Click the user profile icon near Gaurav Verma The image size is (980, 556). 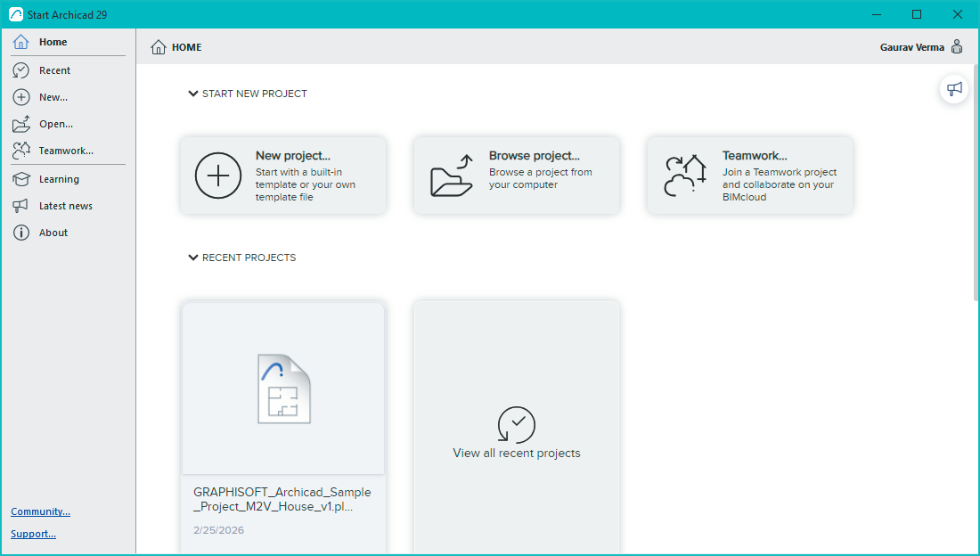tap(956, 47)
